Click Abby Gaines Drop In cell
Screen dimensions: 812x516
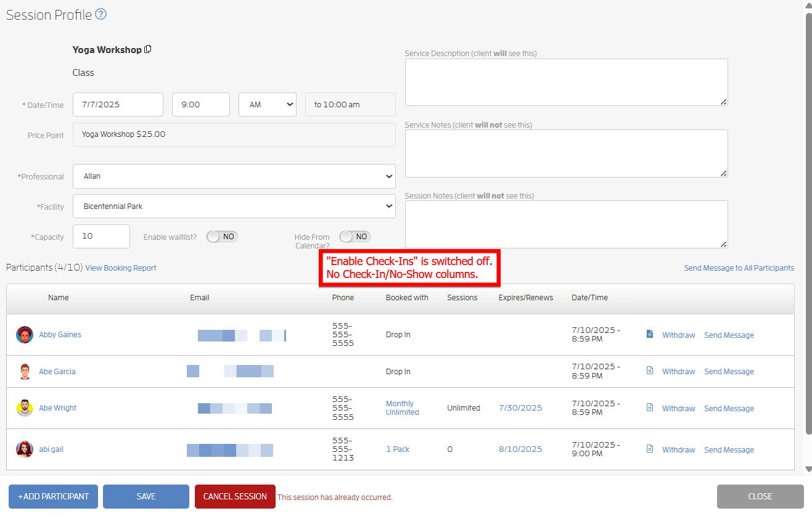pos(398,335)
